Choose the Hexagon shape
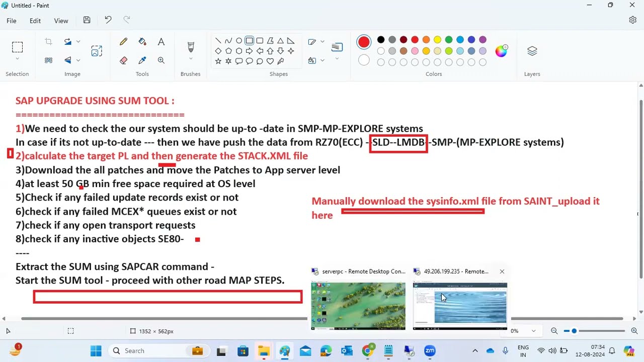 pyautogui.click(x=239, y=51)
